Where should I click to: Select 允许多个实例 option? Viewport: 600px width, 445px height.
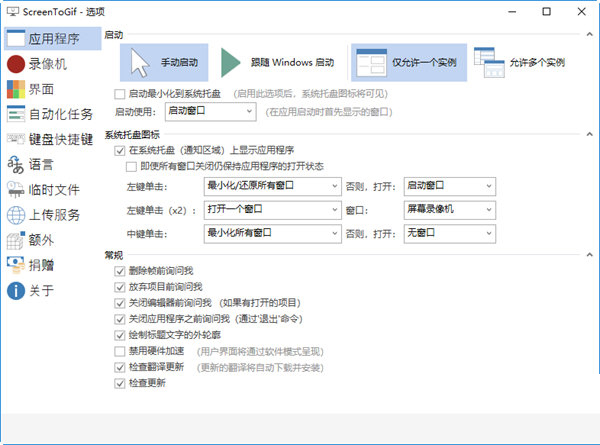click(x=520, y=62)
